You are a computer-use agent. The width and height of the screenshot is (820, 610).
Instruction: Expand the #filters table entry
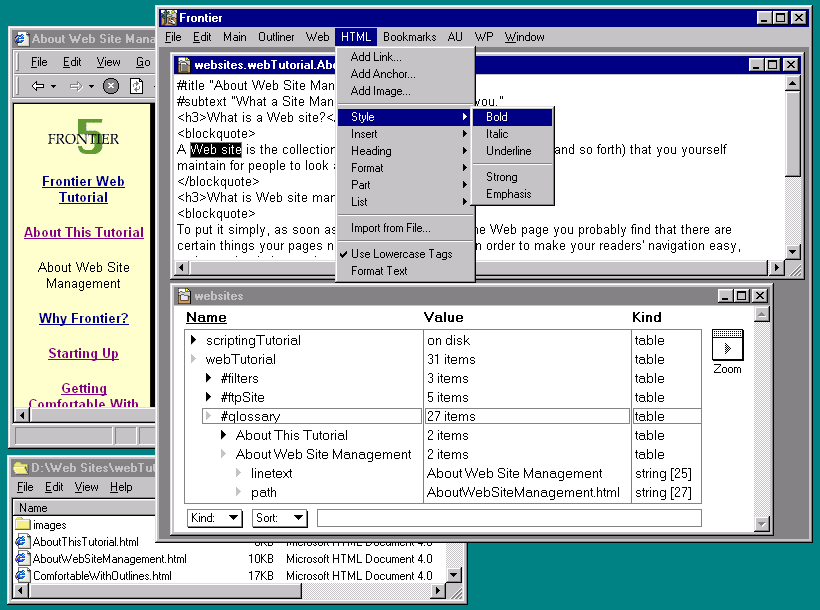[209, 379]
